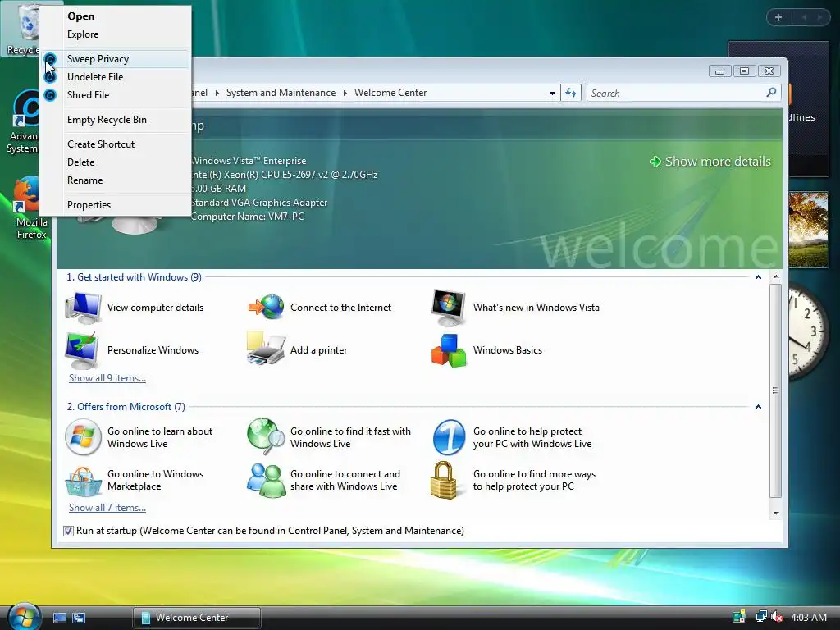Open the address bar history dropdown
The width and height of the screenshot is (840, 630).
tap(552, 94)
